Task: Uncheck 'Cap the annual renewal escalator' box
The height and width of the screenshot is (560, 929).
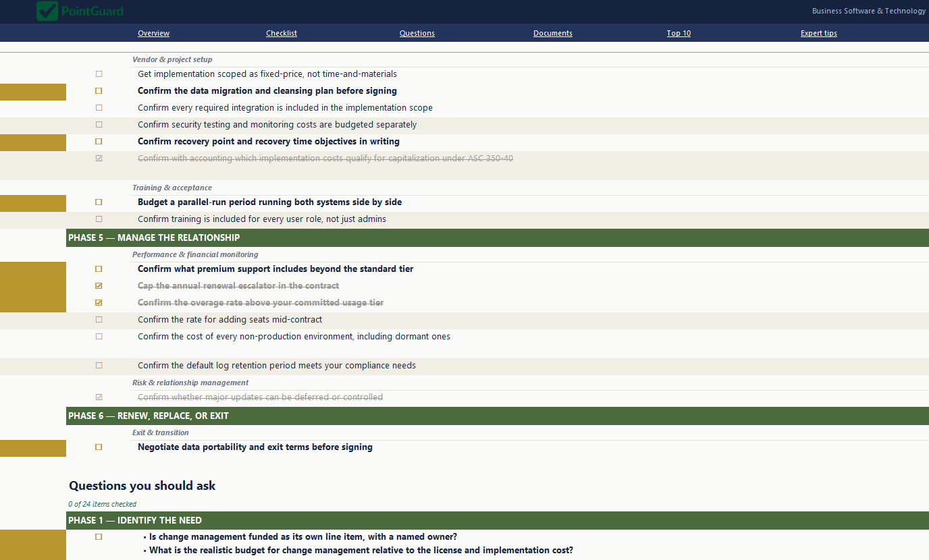Action: tap(99, 286)
